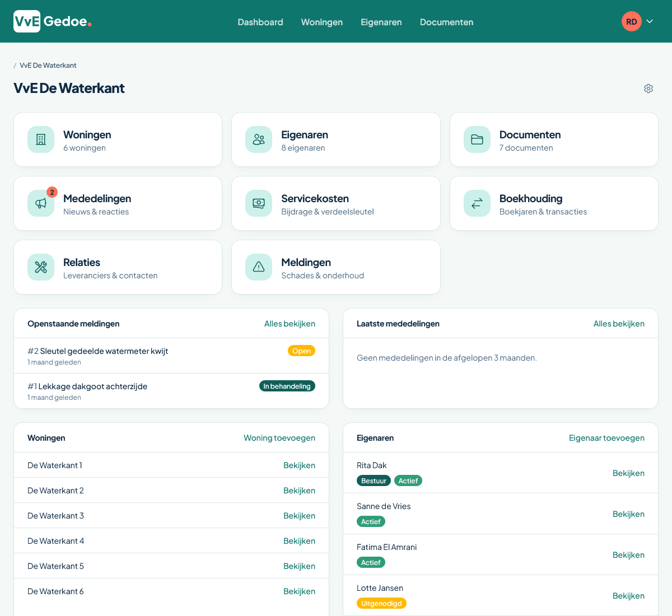View all openstaande meldingen via Alles bekijken
The image size is (672, 616).
(290, 324)
